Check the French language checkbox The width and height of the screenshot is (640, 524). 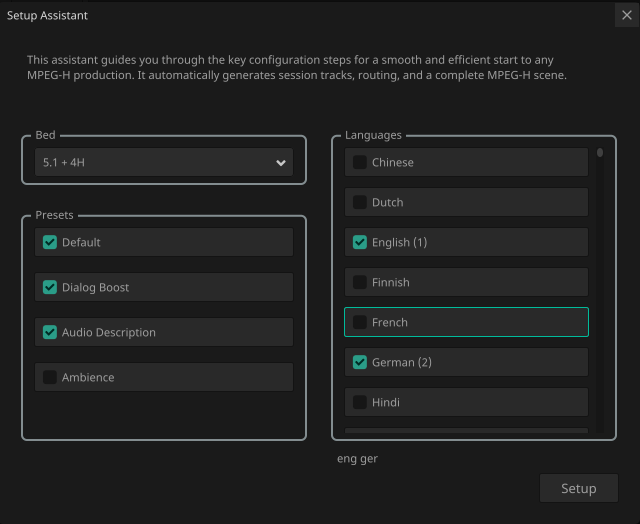pos(360,322)
